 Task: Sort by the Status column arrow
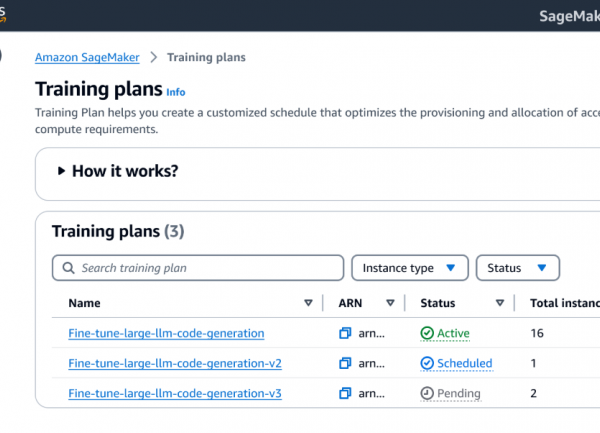click(x=500, y=303)
